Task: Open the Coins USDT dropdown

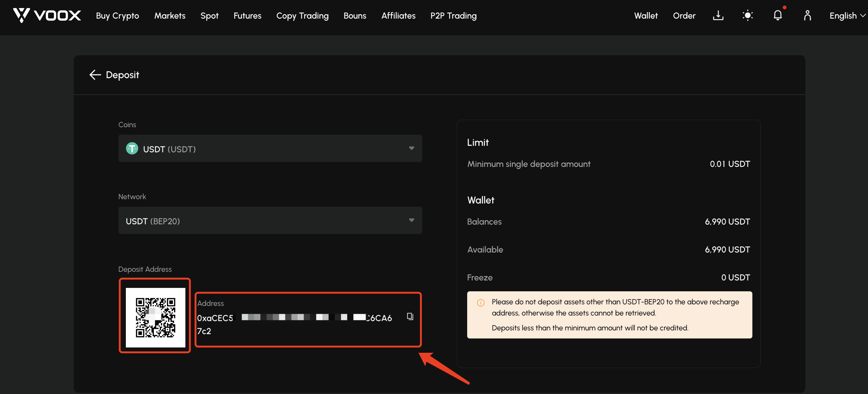Action: [270, 148]
